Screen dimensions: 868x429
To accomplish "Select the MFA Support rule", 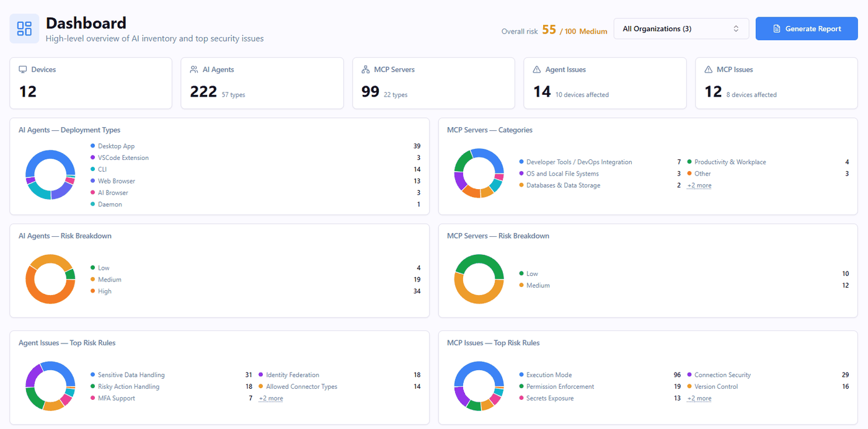I will [x=172, y=398].
